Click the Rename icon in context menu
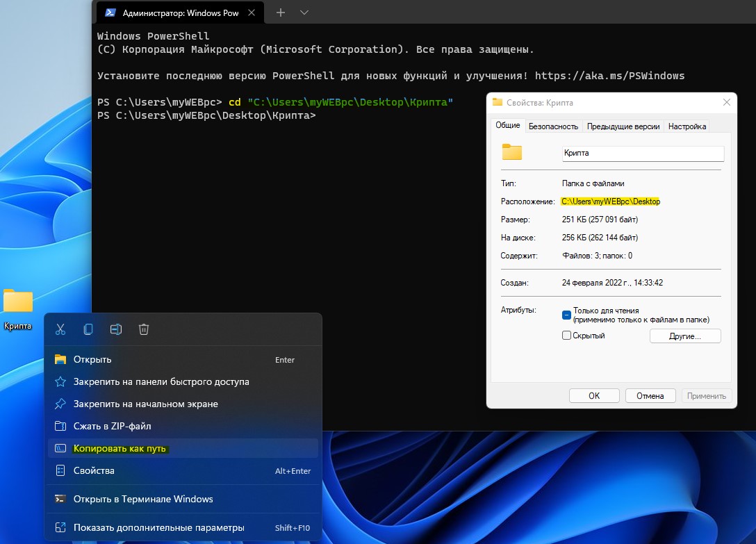 (x=116, y=329)
